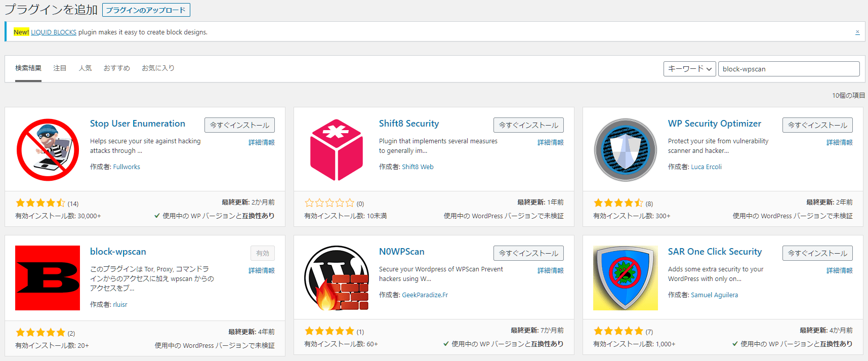Open the Shift8 Security title link
This screenshot has width=868, height=361.
point(409,124)
